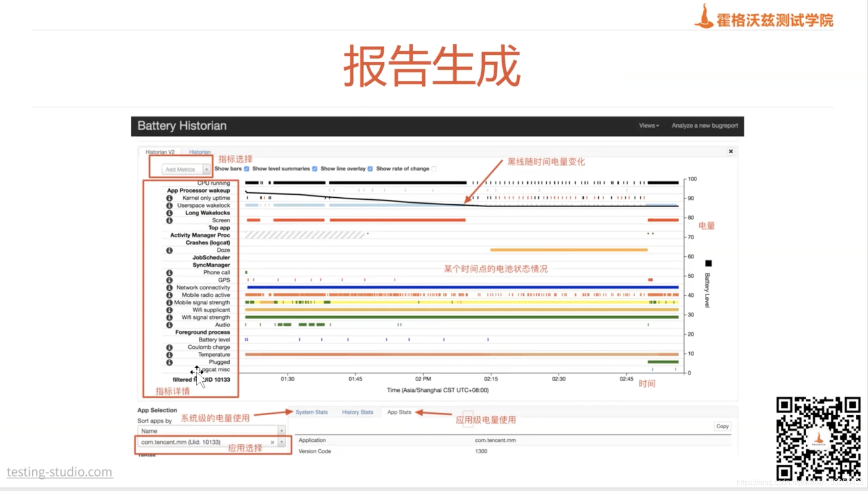The image size is (868, 491).
Task: Click the green Plugged bar
Action: [663, 362]
